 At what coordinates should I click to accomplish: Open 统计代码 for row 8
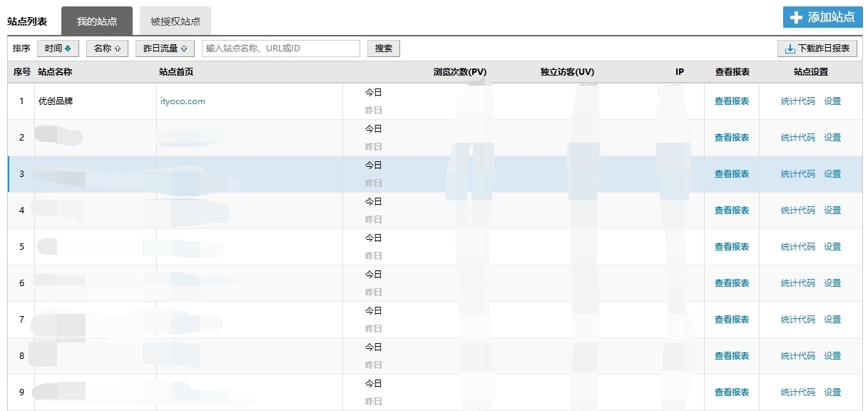pos(798,356)
